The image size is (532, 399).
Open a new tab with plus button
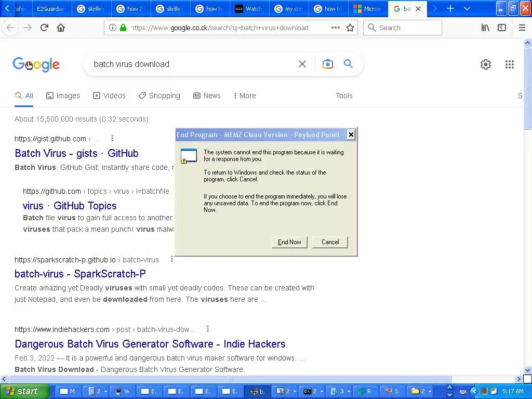(x=450, y=9)
